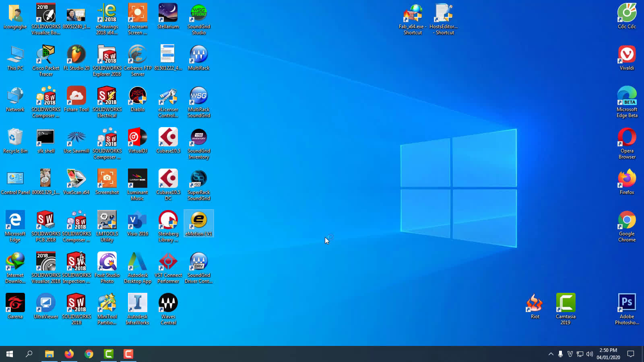644x362 pixels.
Task: Select the LMTOOLS Utility icon
Action: 107,226
